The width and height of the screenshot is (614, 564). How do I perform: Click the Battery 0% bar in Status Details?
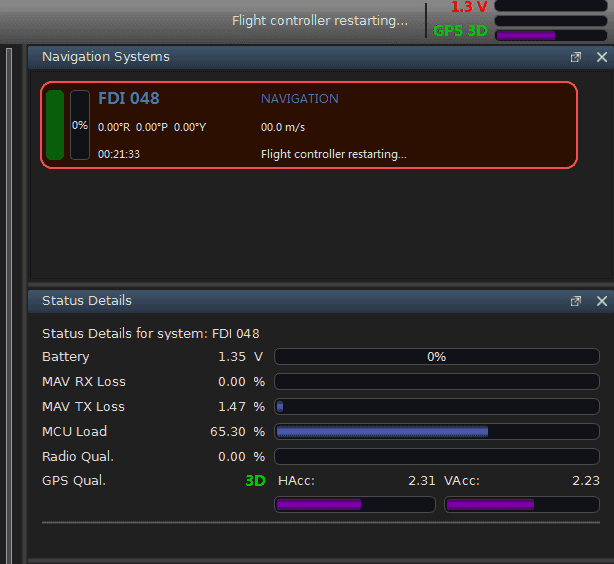437,357
